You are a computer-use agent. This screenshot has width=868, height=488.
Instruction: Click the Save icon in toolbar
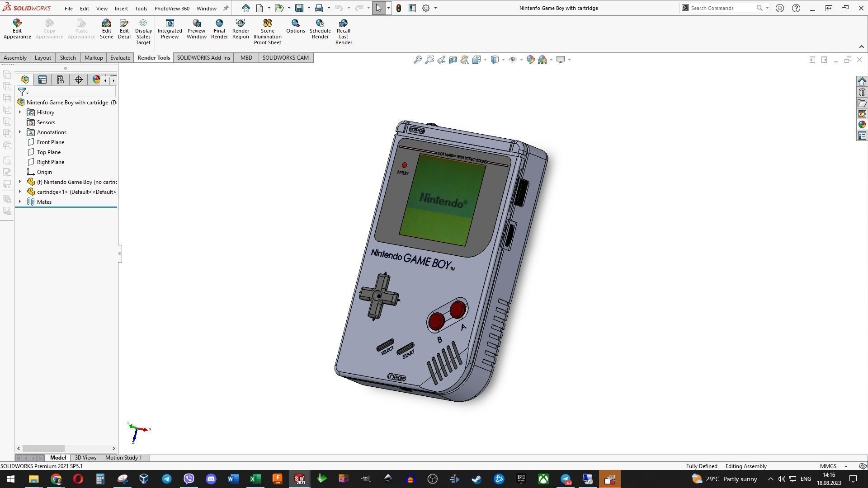pyautogui.click(x=299, y=8)
